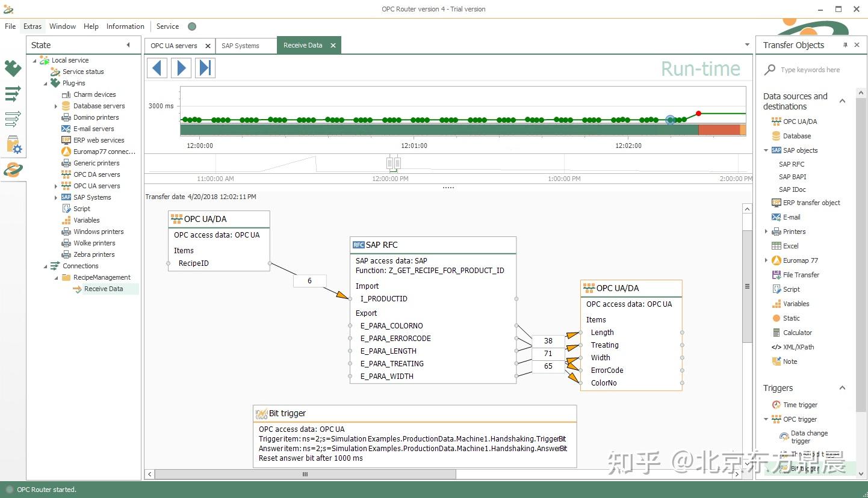Image resolution: width=868 pixels, height=498 pixels.
Task: Collapse Triggers section
Action: [x=842, y=388]
